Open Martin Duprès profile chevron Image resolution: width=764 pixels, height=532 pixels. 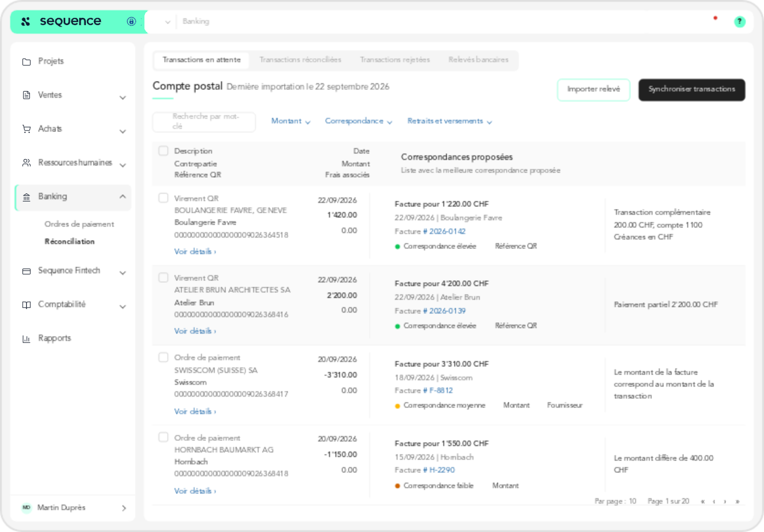click(x=124, y=508)
